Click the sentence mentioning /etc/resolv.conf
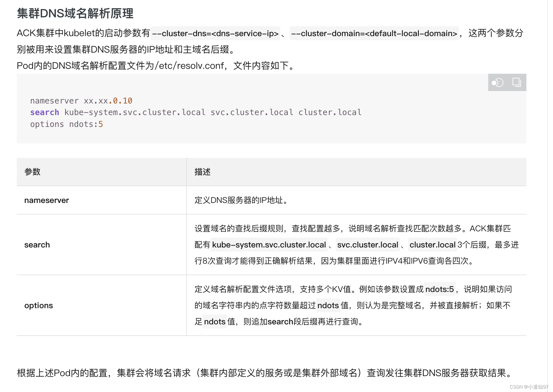The height and width of the screenshot is (392, 553). 156,66
